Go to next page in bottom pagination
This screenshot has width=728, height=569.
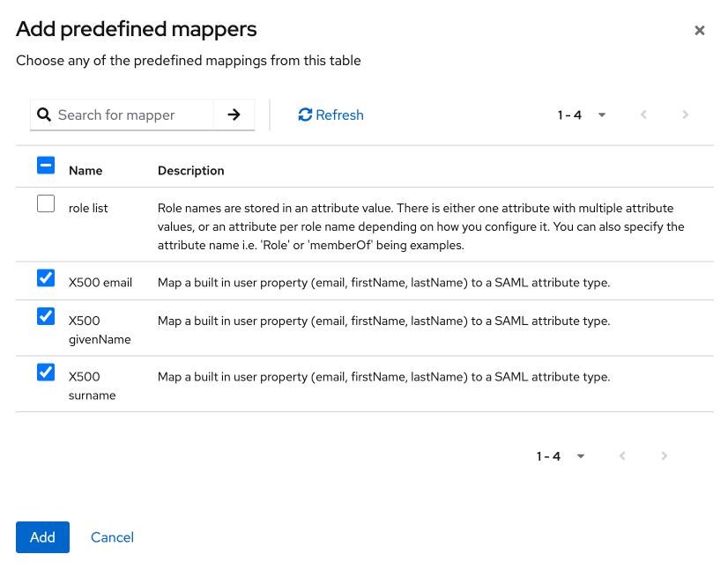point(664,455)
